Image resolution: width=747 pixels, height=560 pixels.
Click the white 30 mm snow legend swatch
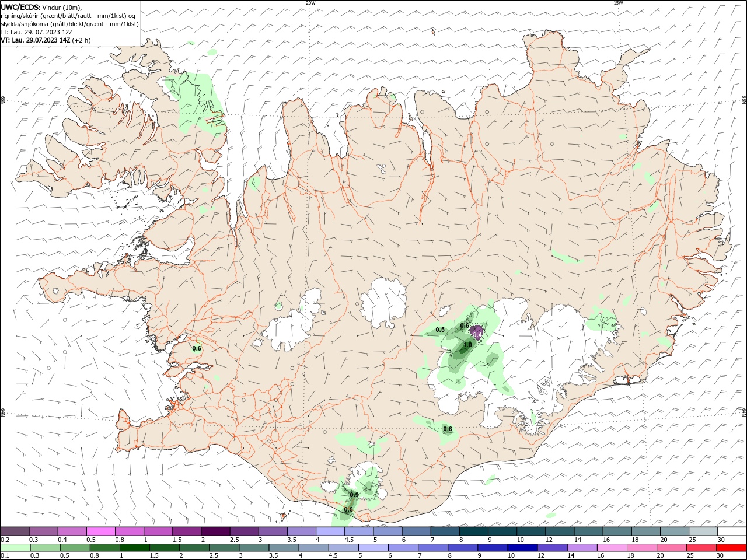point(732,531)
